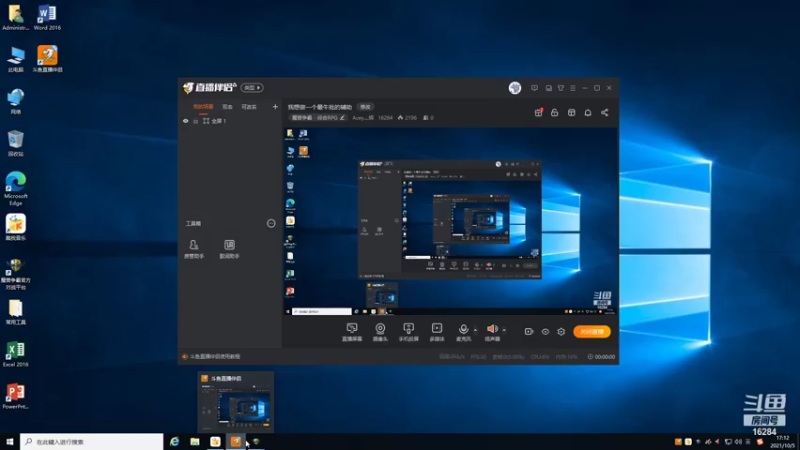Click the taskbar preview thumbnail of 斗鱼直播伴侣
This screenshot has height=450, width=800.
point(236,402)
